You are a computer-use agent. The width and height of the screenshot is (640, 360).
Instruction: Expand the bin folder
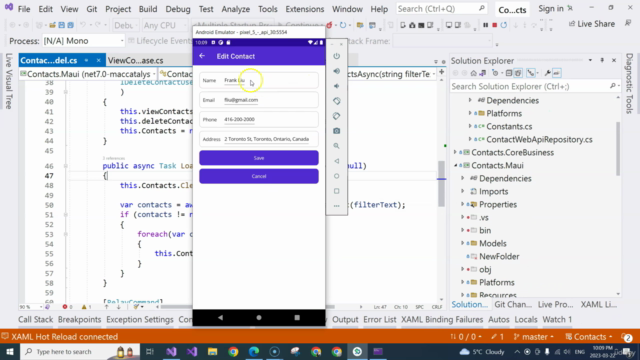tap(462, 230)
